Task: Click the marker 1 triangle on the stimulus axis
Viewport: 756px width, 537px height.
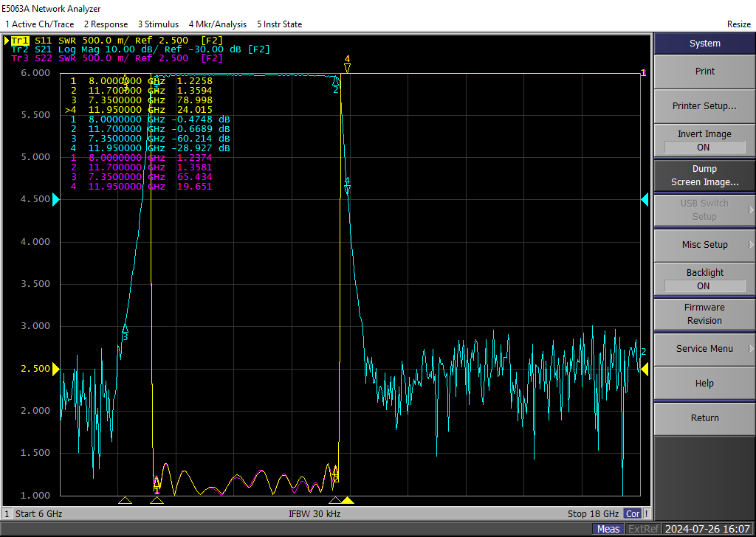Action: point(157,501)
